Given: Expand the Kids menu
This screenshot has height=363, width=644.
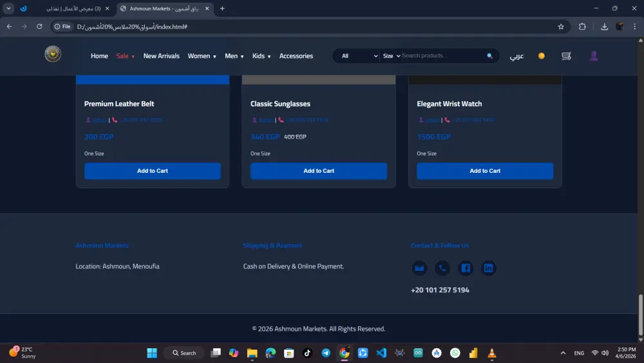Looking at the screenshot, I should pyautogui.click(x=261, y=56).
